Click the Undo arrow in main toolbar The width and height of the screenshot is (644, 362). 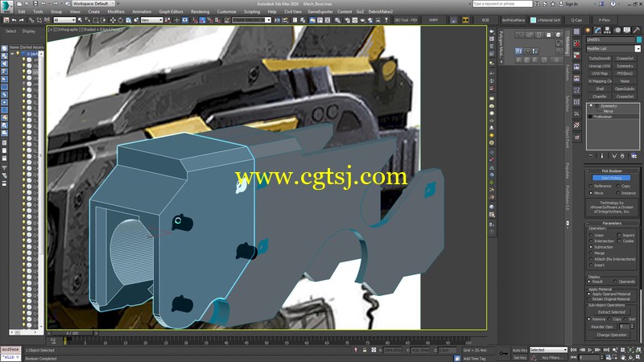coord(14,19)
